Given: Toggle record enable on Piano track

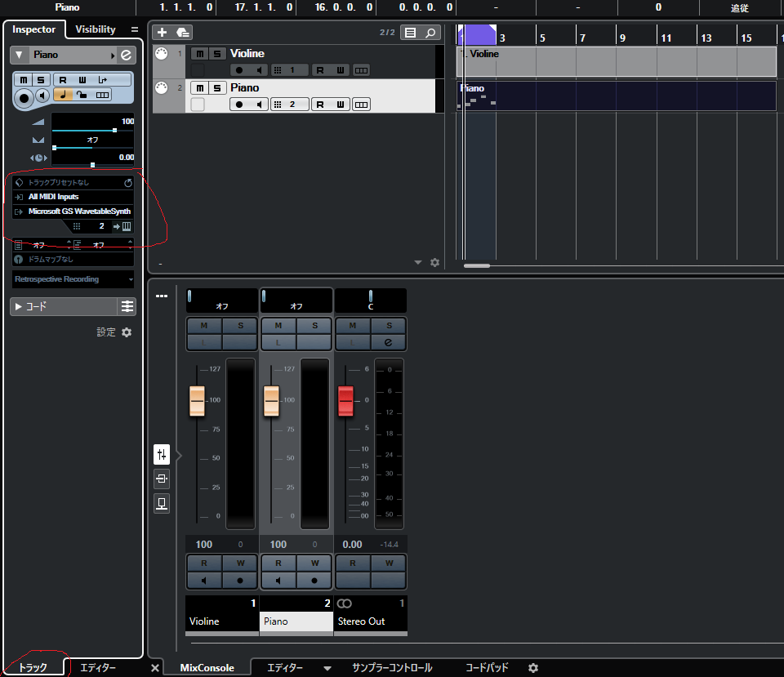Looking at the screenshot, I should [239, 105].
